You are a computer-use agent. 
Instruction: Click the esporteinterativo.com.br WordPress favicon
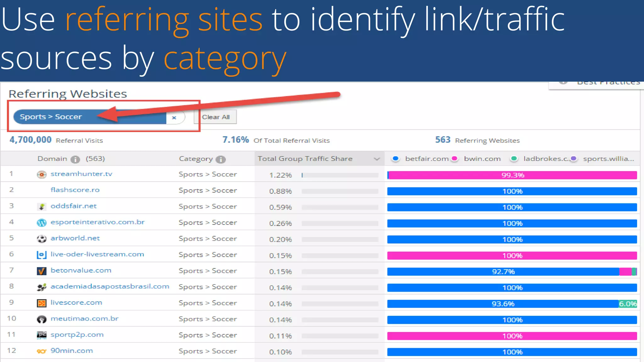pos(42,223)
